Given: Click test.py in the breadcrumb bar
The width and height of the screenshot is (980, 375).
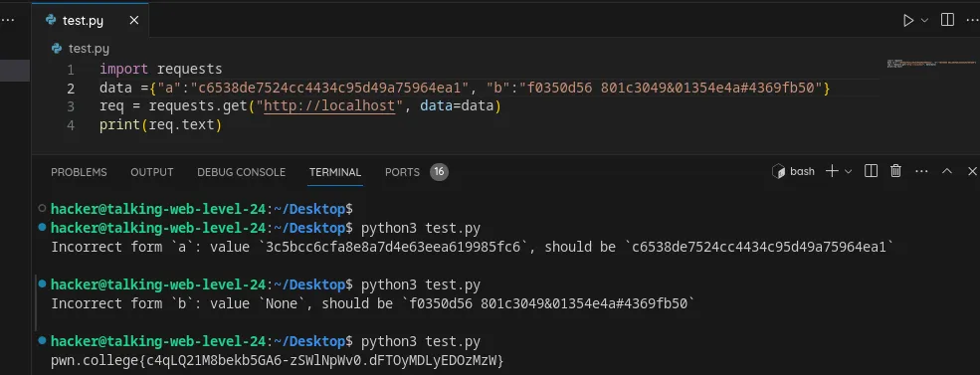Looking at the screenshot, I should point(89,48).
